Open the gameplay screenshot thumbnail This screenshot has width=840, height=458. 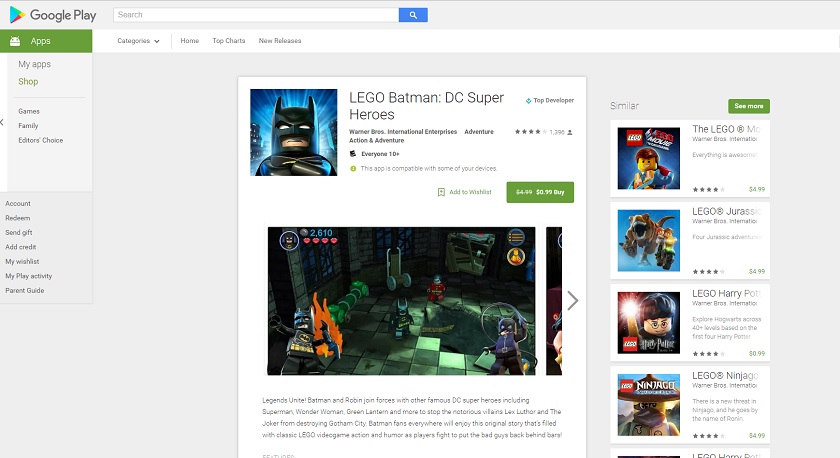401,300
